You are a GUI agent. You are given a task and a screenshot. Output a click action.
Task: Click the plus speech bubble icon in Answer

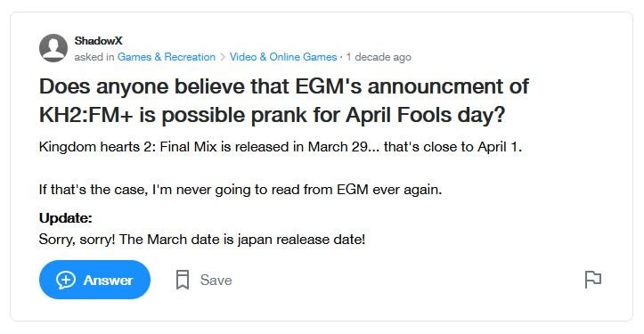pos(66,281)
